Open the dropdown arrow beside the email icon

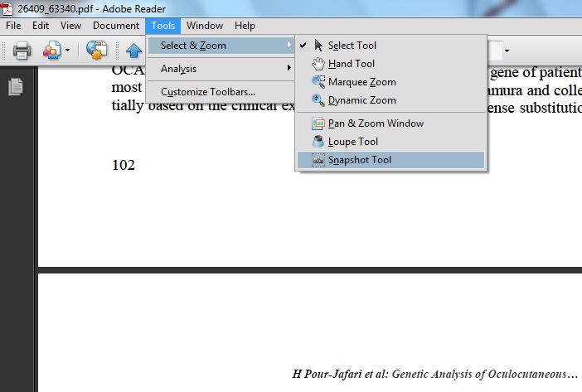coord(67,51)
